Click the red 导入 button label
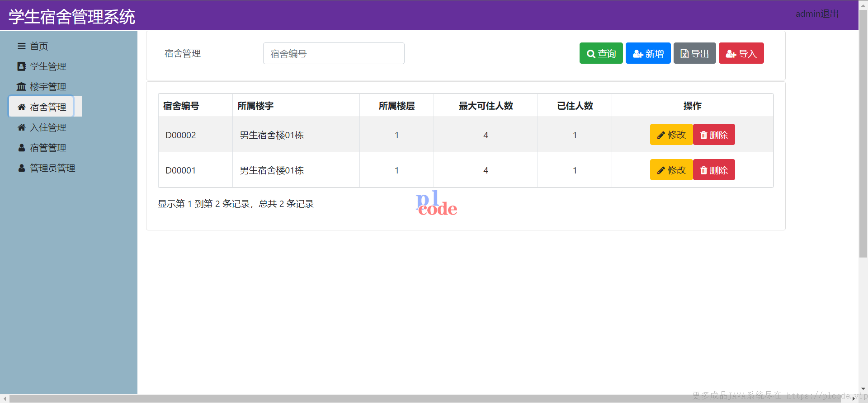This screenshot has height=403, width=868. [x=748, y=54]
